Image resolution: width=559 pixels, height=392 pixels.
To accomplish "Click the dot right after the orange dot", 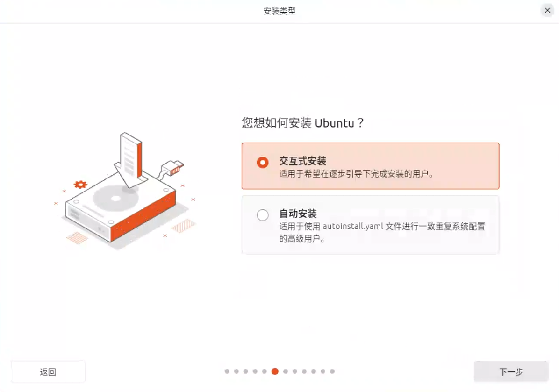I will (286, 371).
